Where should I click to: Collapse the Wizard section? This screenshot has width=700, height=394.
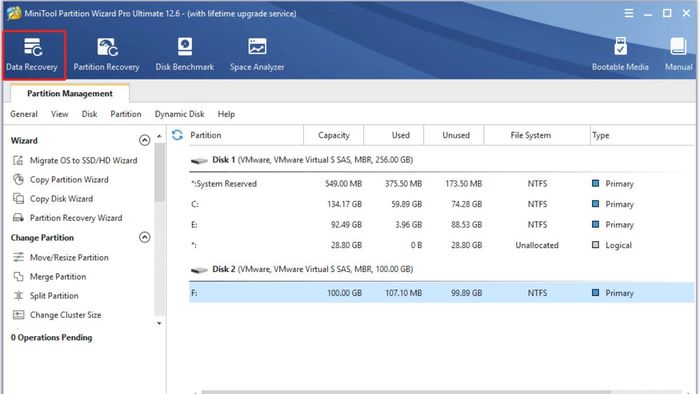tap(144, 140)
